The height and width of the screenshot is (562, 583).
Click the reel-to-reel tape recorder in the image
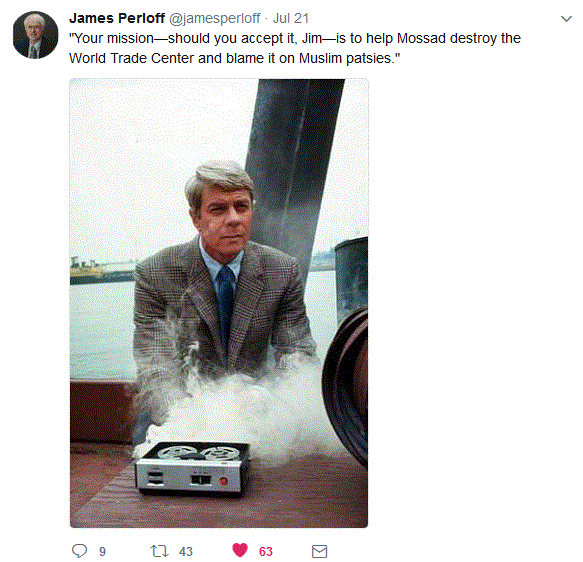(192, 468)
